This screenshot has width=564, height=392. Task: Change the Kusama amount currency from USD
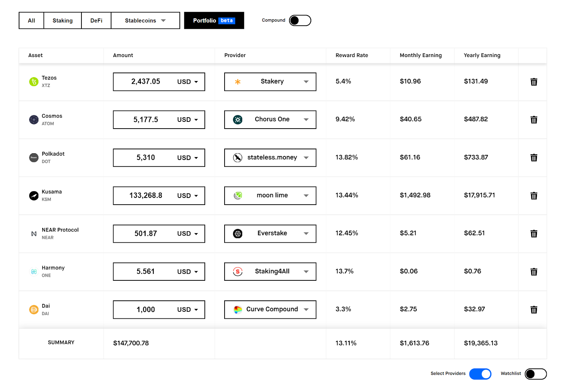coord(188,195)
